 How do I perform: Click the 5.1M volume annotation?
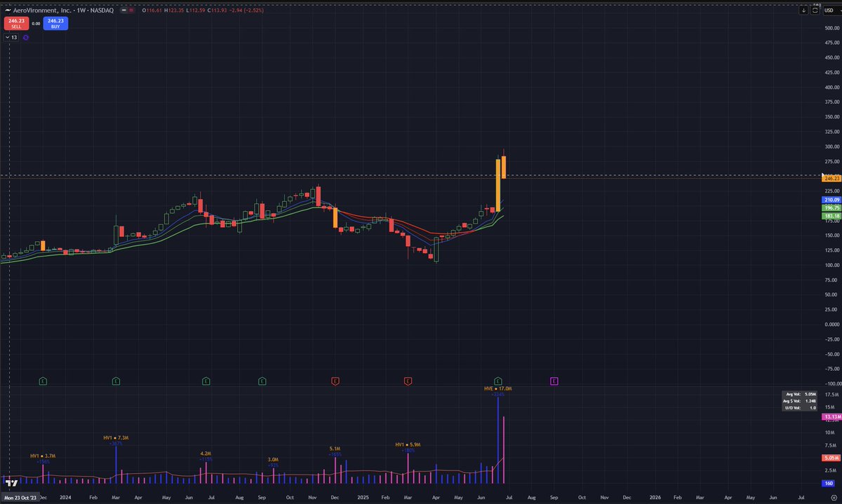coord(335,449)
